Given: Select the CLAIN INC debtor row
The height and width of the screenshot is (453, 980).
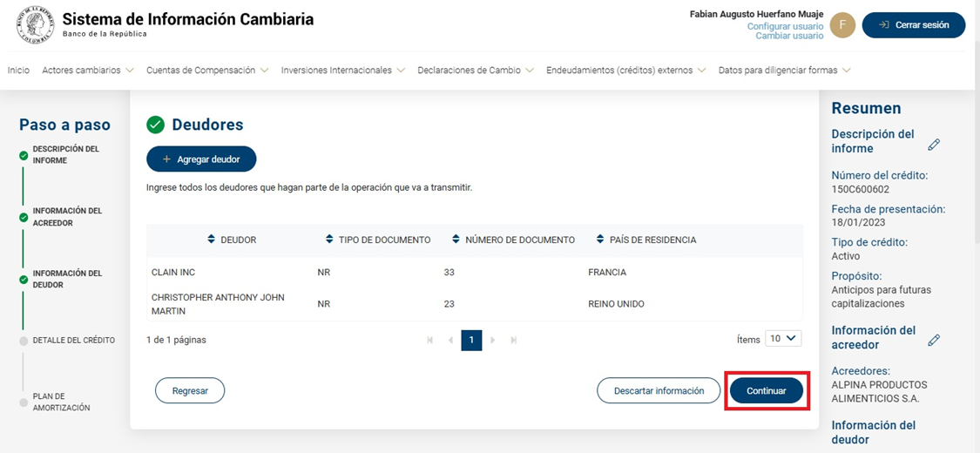Looking at the screenshot, I should (x=173, y=273).
